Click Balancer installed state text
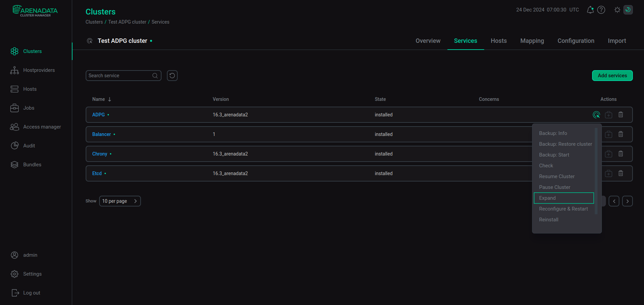The height and width of the screenshot is (305, 644). click(384, 134)
